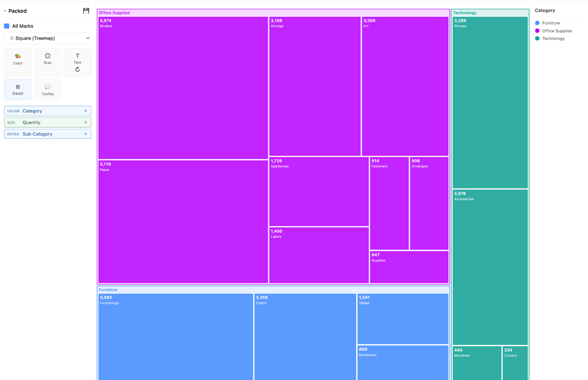Click the save floppy disk icon
Image resolution: width=588 pixels, height=380 pixels.
(x=86, y=11)
